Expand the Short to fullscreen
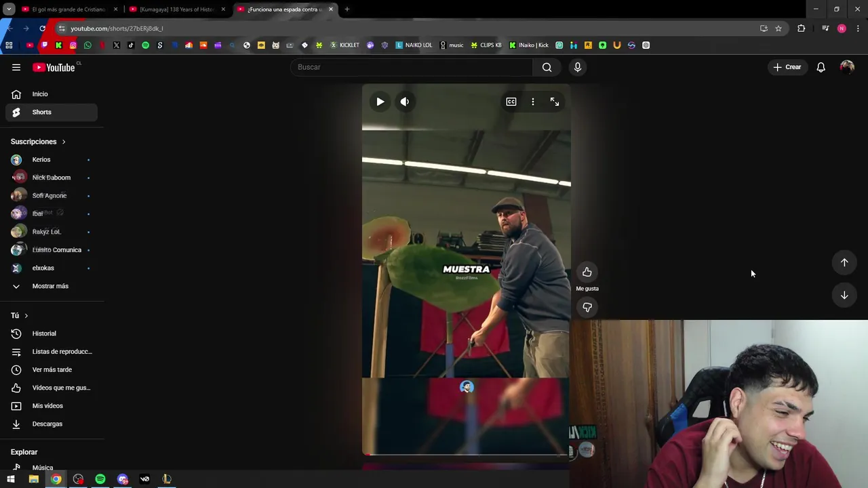This screenshot has width=868, height=488. point(555,102)
